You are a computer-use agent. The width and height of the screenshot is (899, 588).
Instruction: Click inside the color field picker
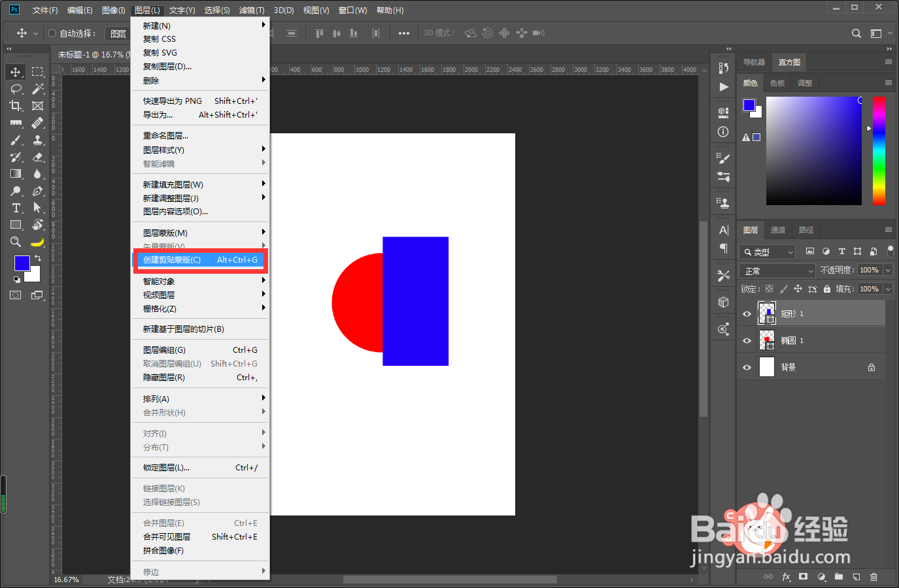pyautogui.click(x=814, y=150)
